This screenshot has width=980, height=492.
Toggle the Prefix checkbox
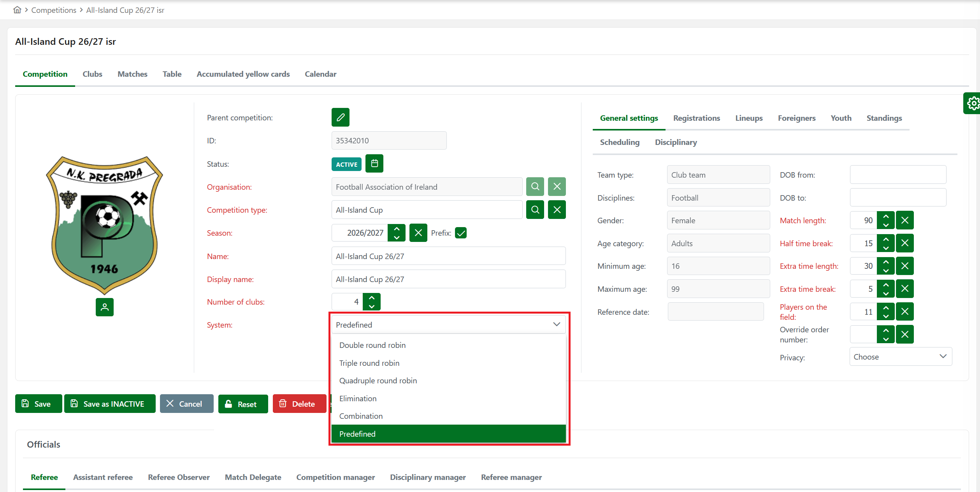tap(460, 233)
